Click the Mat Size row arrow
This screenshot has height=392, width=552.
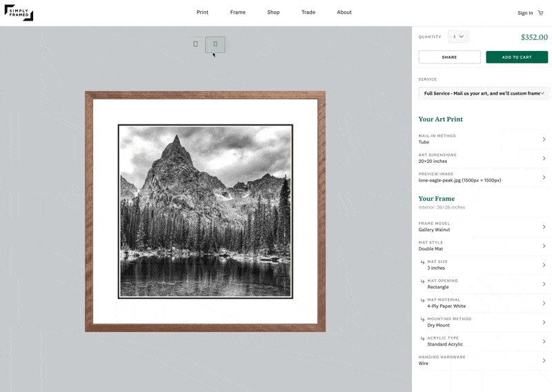(x=544, y=265)
